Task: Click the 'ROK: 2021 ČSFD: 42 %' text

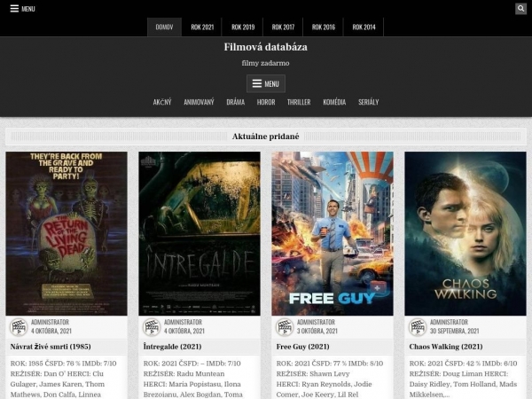Action: click(x=446, y=364)
